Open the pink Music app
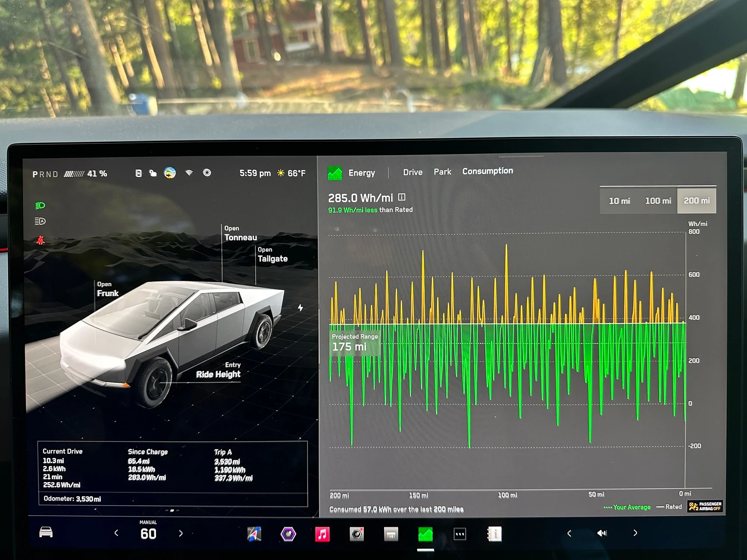 point(322,534)
